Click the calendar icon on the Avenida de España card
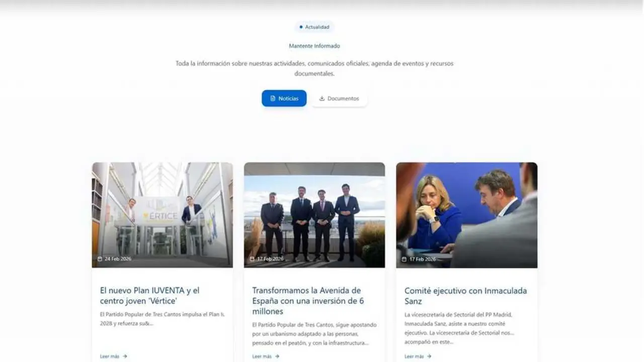Viewport: 644px width, 362px height. point(252,259)
